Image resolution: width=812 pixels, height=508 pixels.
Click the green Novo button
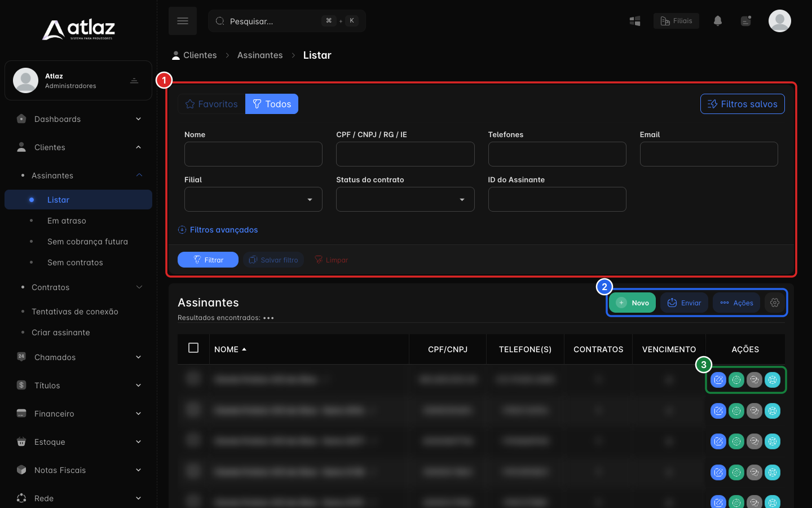pos(632,303)
